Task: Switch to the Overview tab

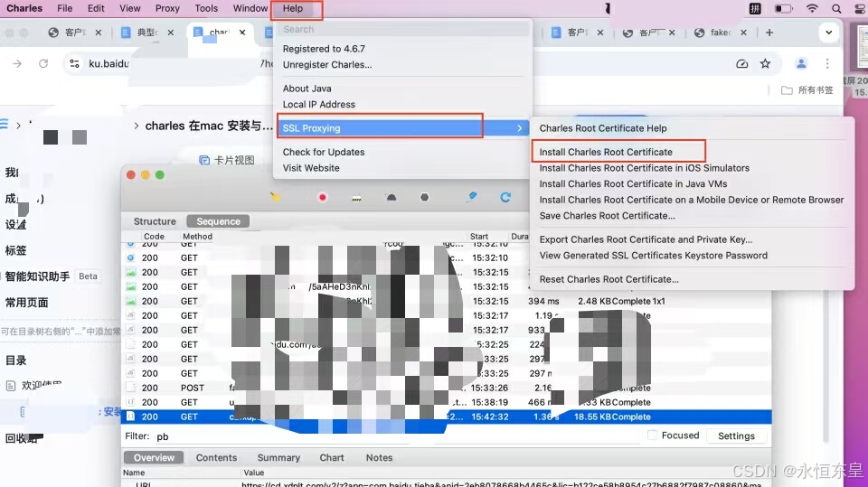Action: point(154,458)
